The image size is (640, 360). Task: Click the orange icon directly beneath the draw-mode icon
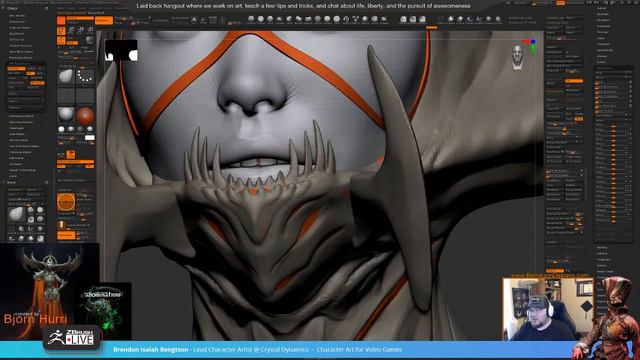(61, 40)
